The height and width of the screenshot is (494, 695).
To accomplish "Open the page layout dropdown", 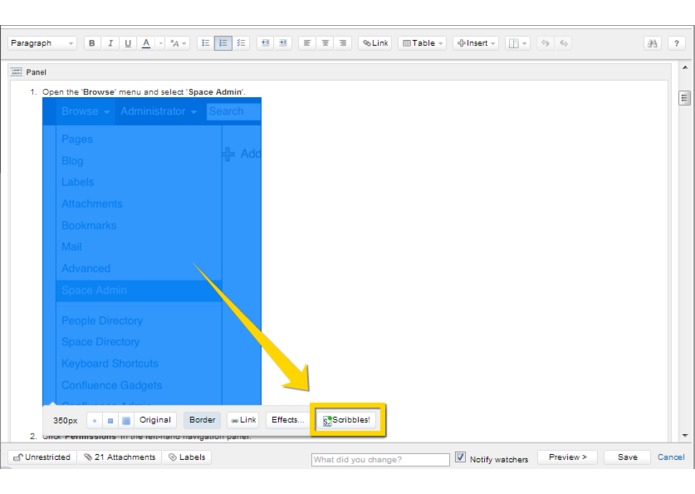I will point(517,43).
